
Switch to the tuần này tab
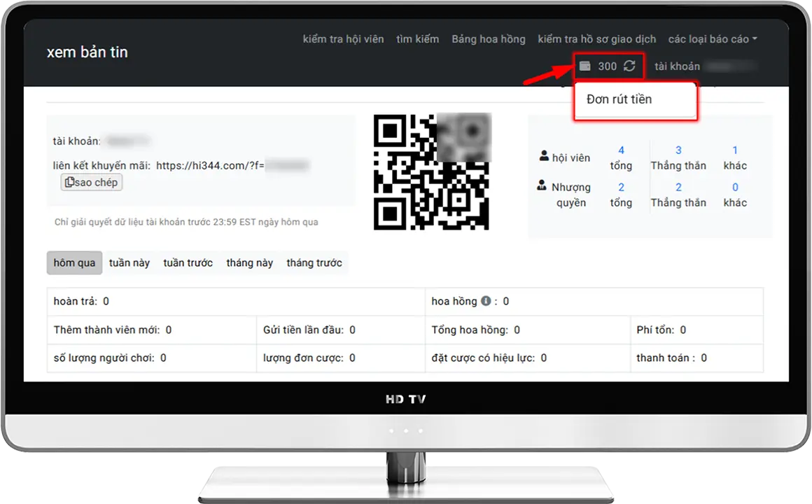129,262
